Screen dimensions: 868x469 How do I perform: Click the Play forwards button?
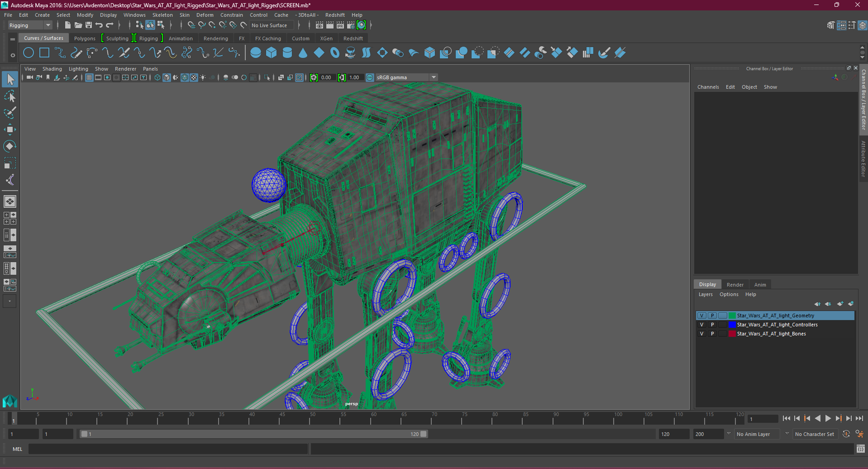(x=828, y=419)
